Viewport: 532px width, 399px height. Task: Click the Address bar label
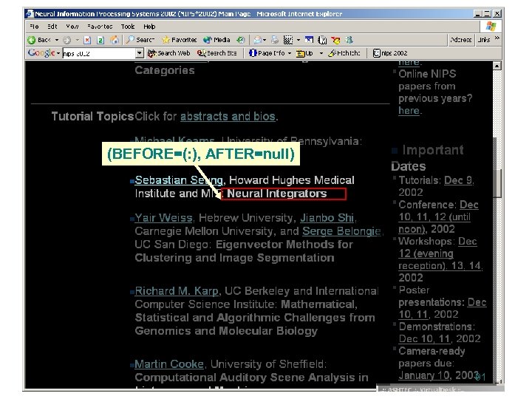(460, 40)
